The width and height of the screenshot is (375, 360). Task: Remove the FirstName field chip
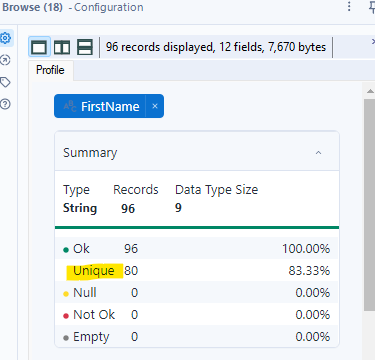(155, 106)
